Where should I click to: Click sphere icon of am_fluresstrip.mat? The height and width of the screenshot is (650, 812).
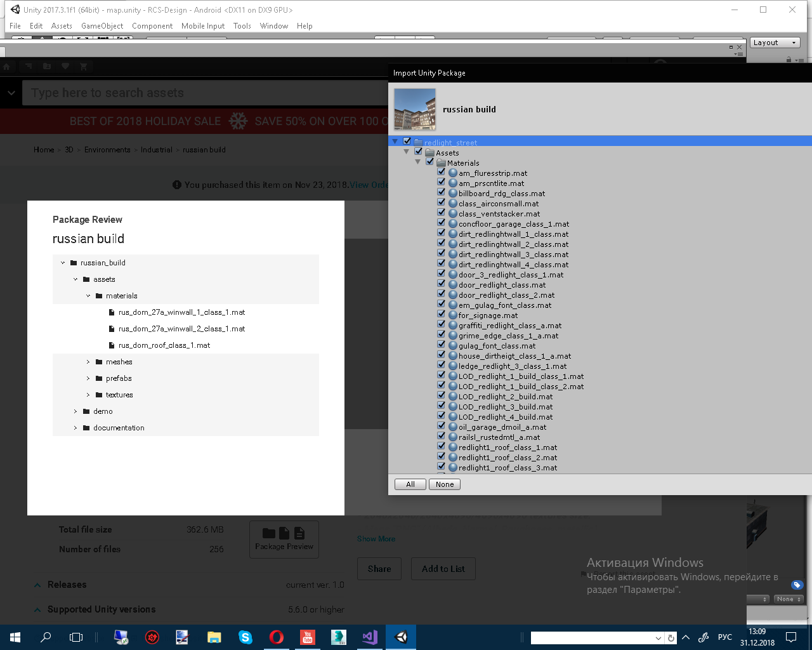tap(453, 173)
